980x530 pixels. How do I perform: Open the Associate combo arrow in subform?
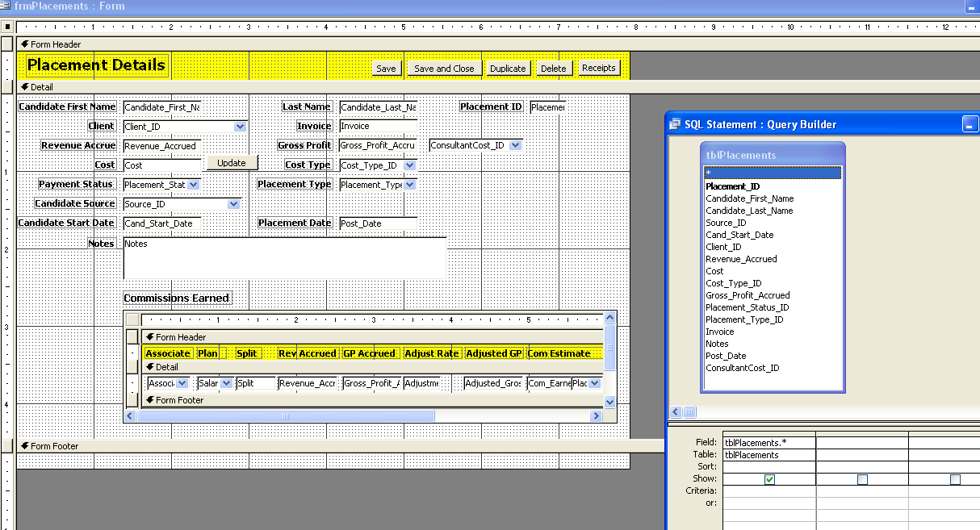click(182, 383)
